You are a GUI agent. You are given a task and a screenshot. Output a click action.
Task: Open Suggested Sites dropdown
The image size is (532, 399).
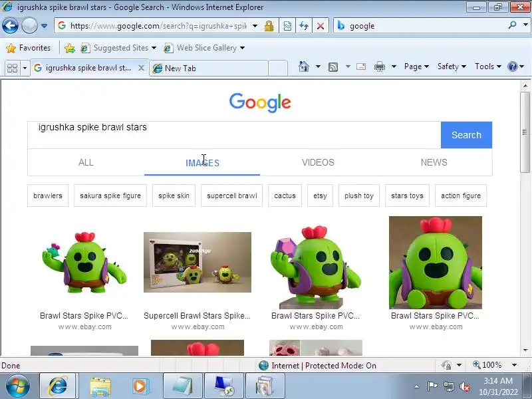[118, 48]
